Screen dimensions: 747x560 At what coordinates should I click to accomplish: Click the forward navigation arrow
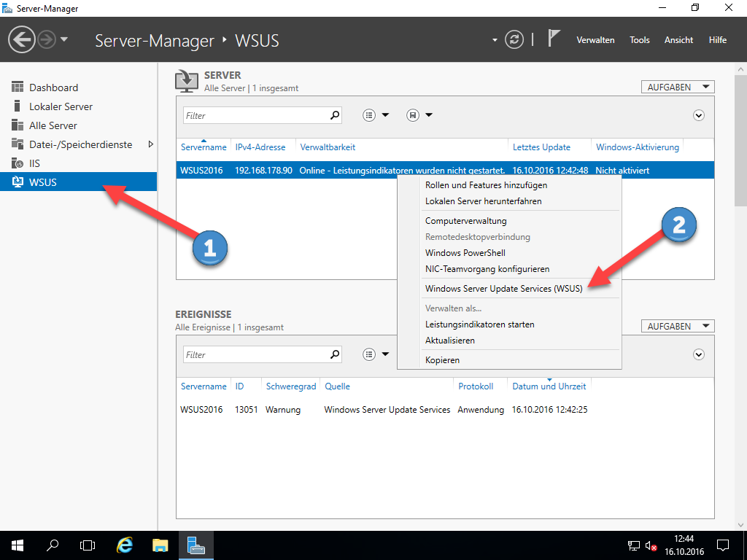click(x=47, y=39)
